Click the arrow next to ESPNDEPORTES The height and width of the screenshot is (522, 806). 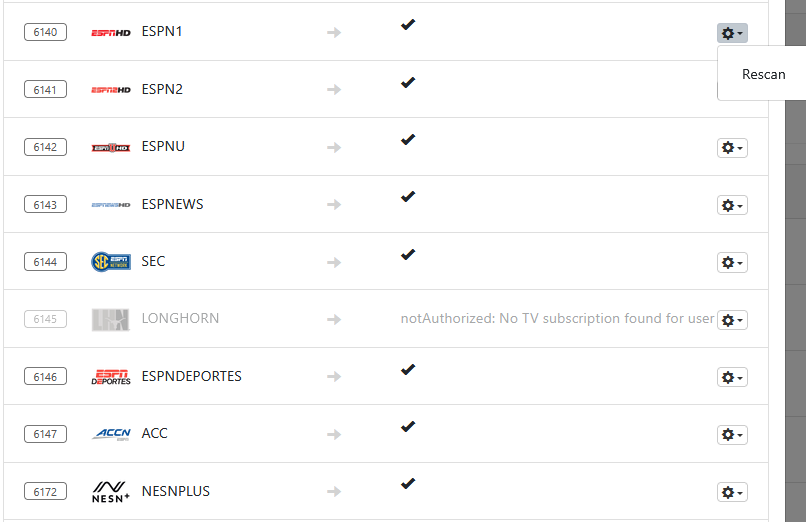point(334,377)
